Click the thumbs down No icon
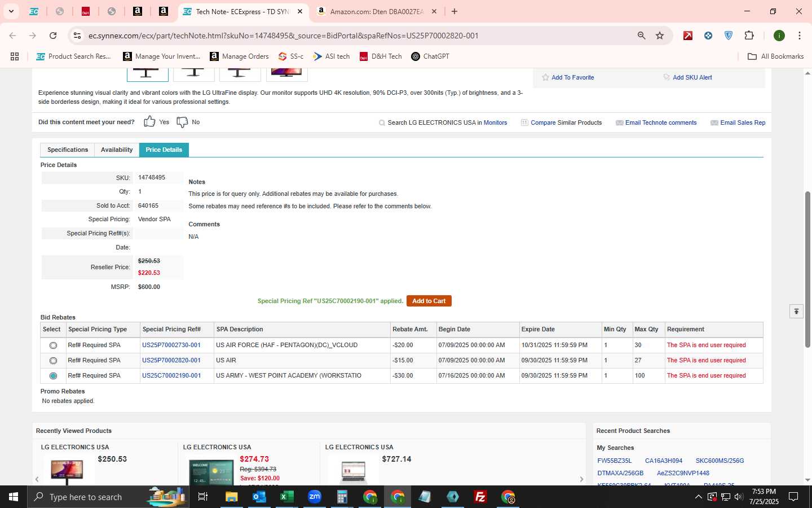 [182, 122]
